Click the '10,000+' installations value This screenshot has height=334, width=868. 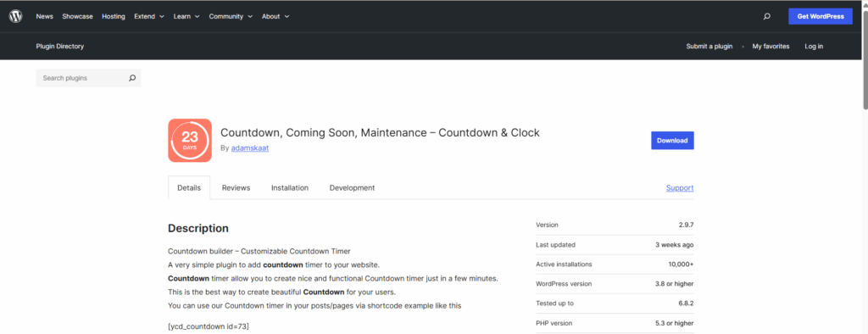(x=681, y=264)
